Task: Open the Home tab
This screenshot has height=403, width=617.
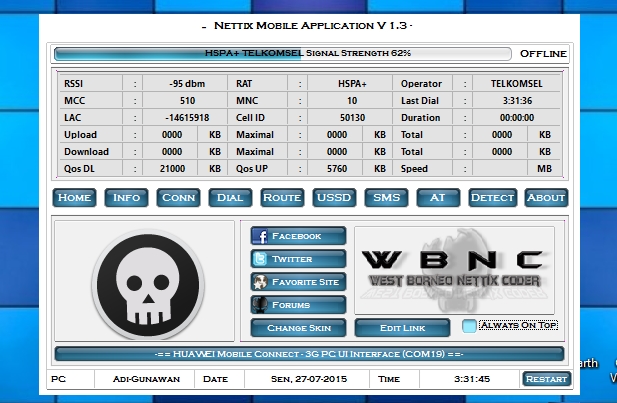Action: point(74,198)
